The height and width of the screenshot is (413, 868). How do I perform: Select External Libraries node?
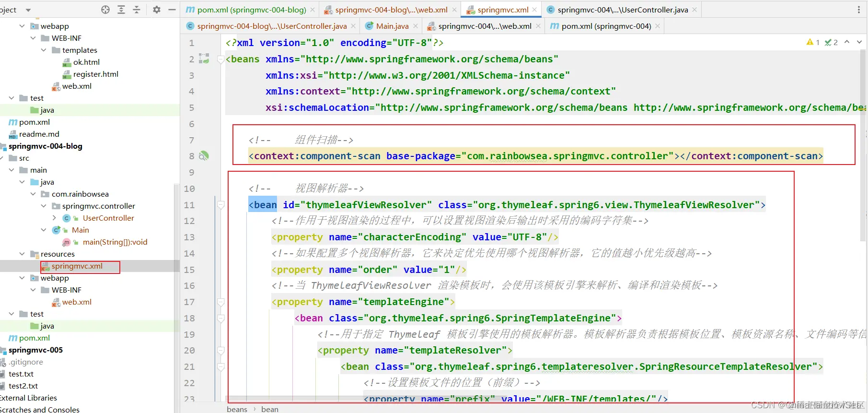(28, 398)
